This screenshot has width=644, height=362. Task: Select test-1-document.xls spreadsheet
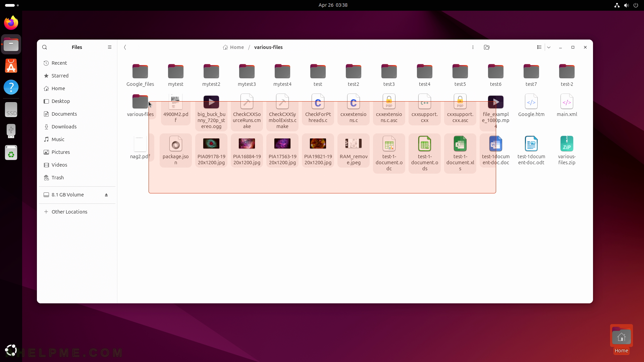[x=460, y=154]
